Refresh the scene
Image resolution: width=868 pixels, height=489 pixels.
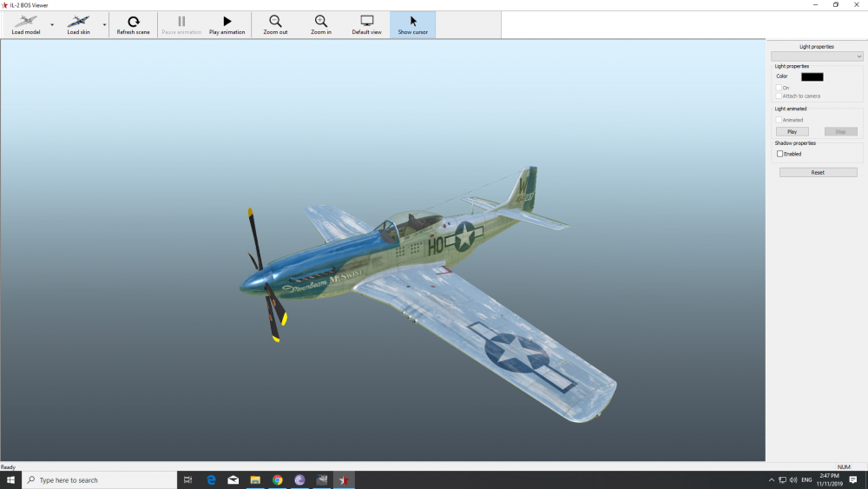pos(133,24)
